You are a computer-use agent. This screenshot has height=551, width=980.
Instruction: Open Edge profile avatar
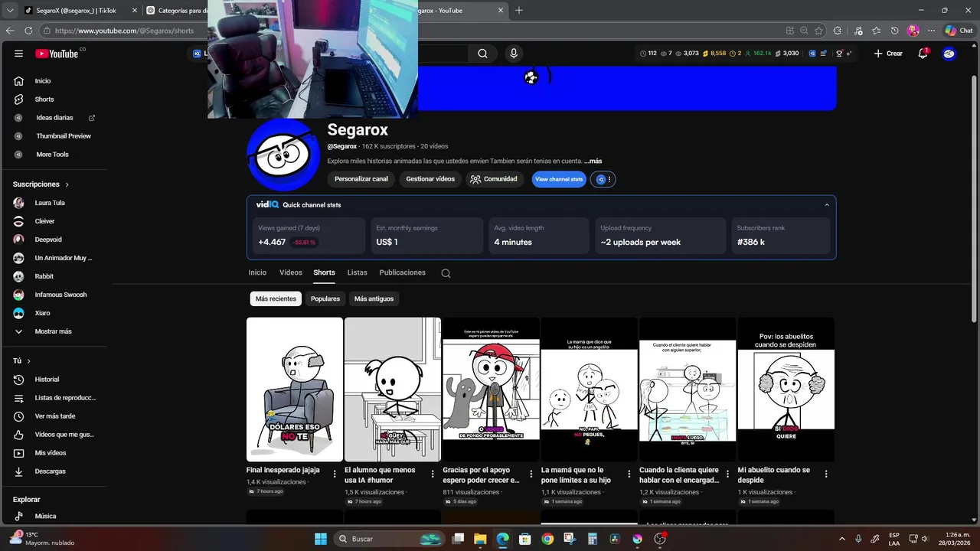click(913, 31)
